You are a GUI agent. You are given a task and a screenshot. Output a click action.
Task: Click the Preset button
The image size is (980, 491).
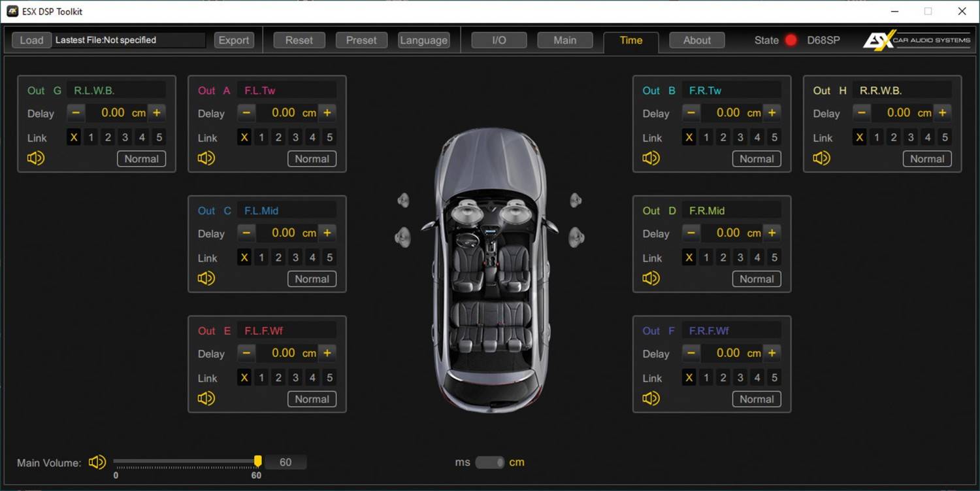click(361, 40)
